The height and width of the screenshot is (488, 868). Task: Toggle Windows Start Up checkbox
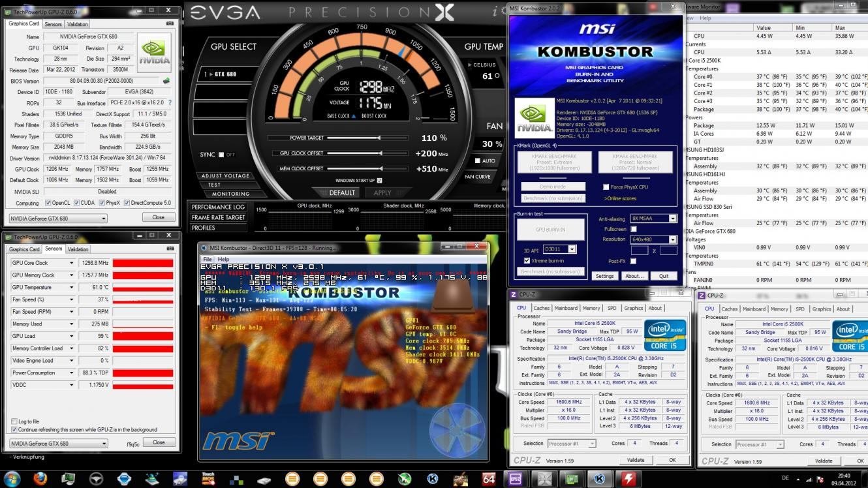click(x=379, y=181)
